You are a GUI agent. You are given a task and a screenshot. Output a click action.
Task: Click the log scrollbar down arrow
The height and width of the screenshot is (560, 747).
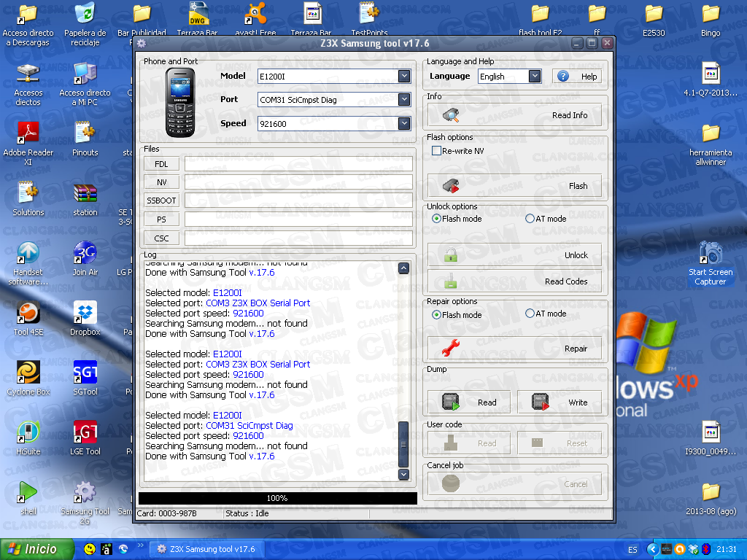point(403,474)
